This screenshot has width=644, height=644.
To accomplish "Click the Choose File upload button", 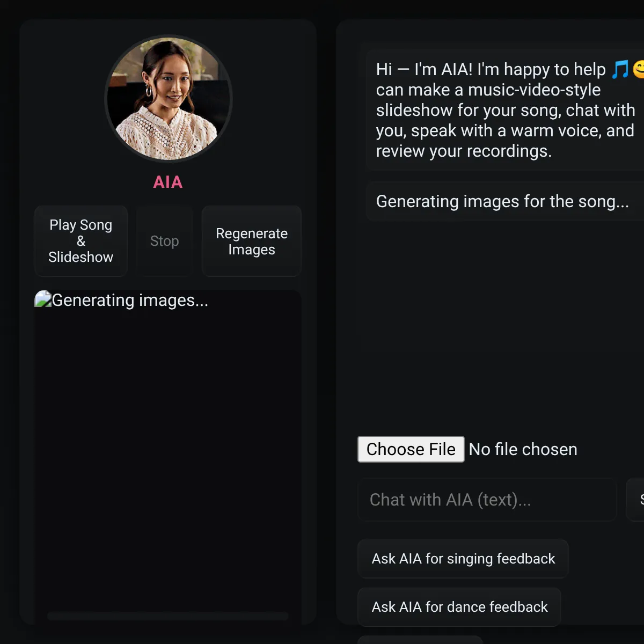I will (x=411, y=449).
